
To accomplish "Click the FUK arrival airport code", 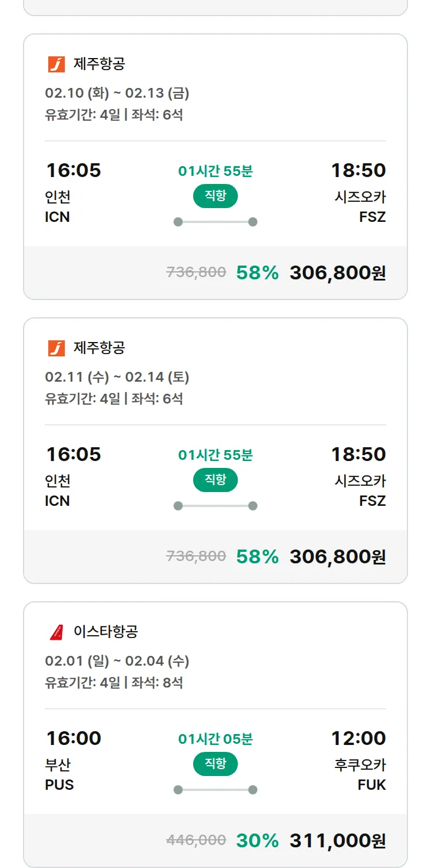I will 372,785.
